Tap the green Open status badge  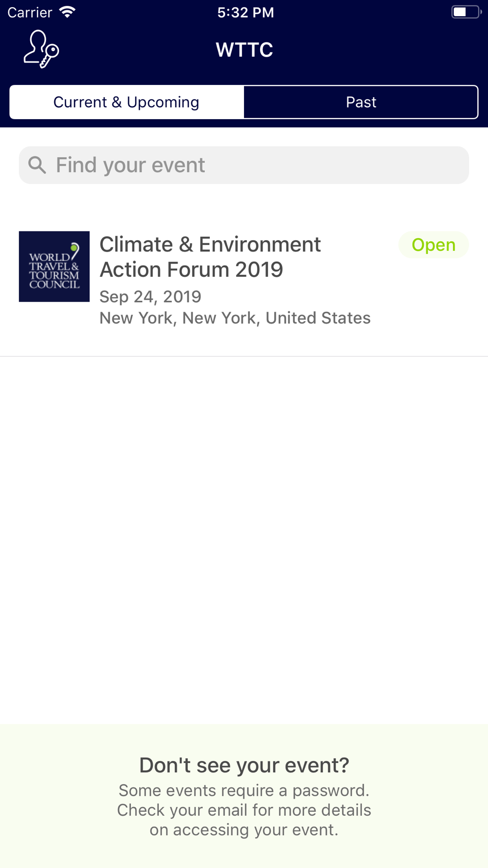434,245
